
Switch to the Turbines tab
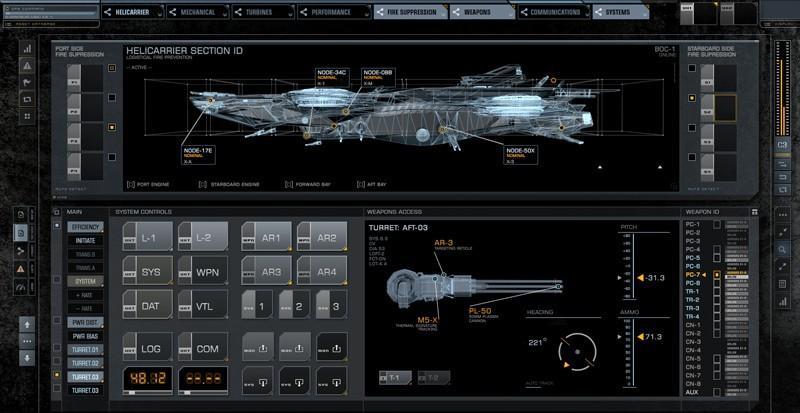tap(263, 12)
